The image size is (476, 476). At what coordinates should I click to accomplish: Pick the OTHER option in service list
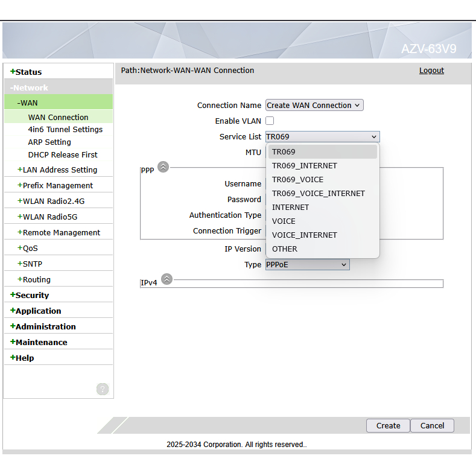point(285,249)
